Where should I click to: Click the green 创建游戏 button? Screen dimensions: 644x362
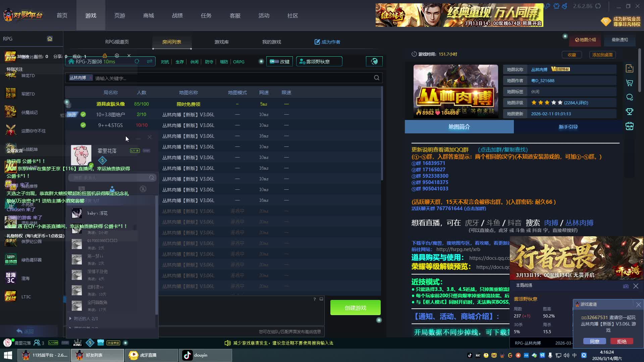[355, 308]
